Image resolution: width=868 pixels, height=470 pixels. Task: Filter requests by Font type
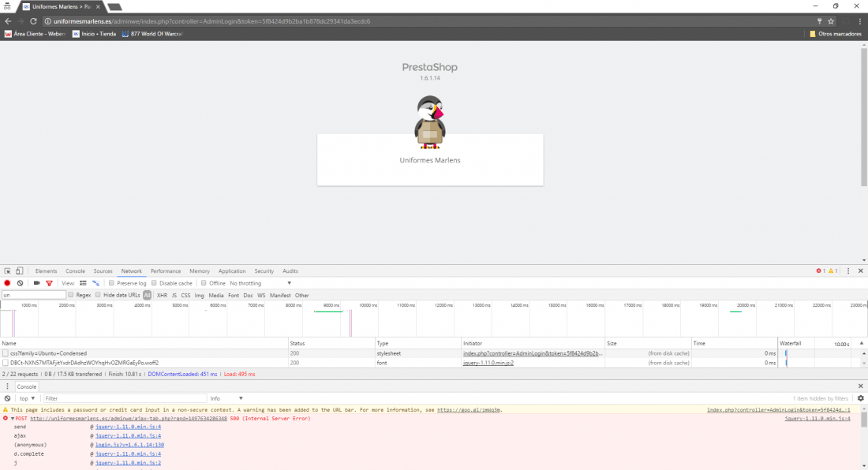[234, 295]
